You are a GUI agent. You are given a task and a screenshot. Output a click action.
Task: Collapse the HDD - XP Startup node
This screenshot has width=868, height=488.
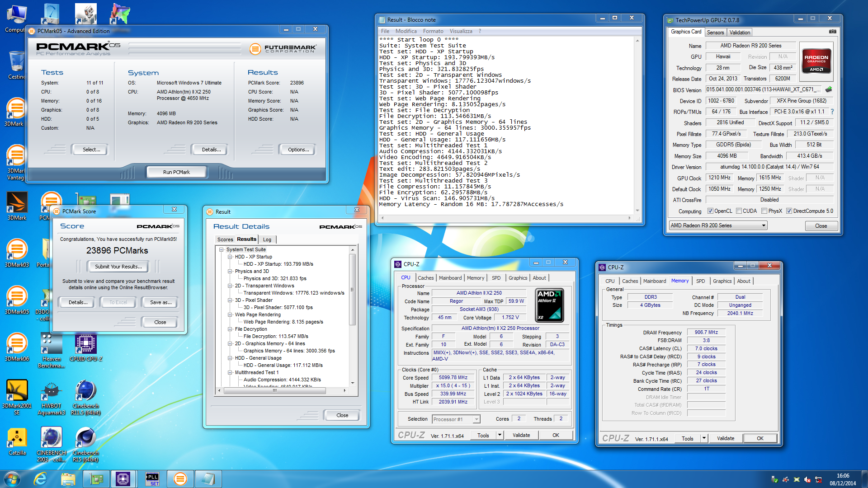pos(230,257)
